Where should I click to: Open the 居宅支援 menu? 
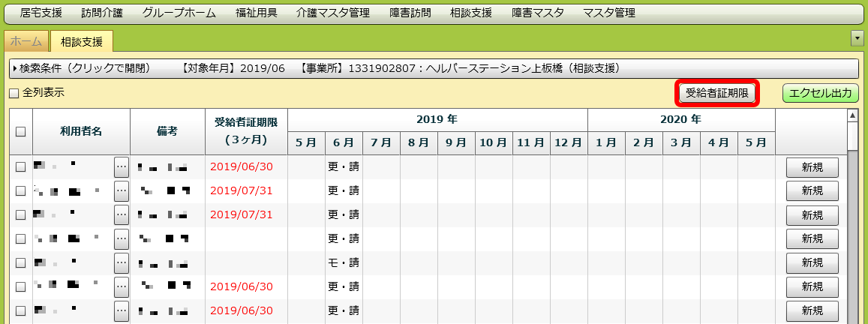41,13
